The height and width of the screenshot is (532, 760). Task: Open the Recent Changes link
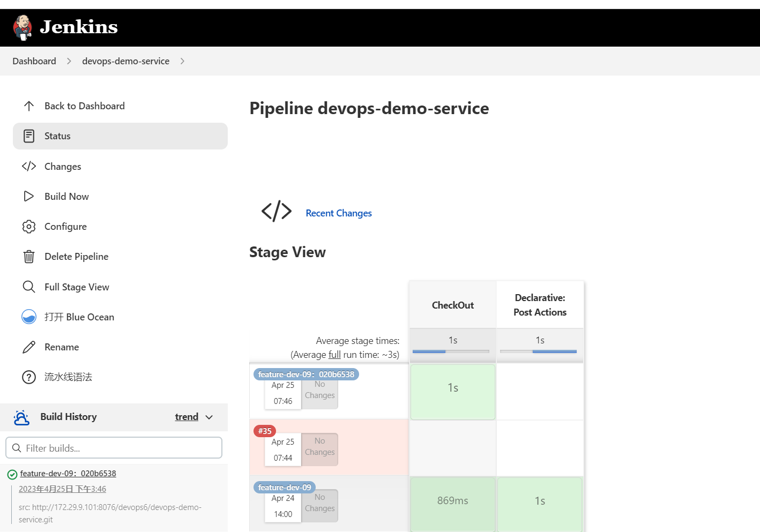click(x=339, y=213)
